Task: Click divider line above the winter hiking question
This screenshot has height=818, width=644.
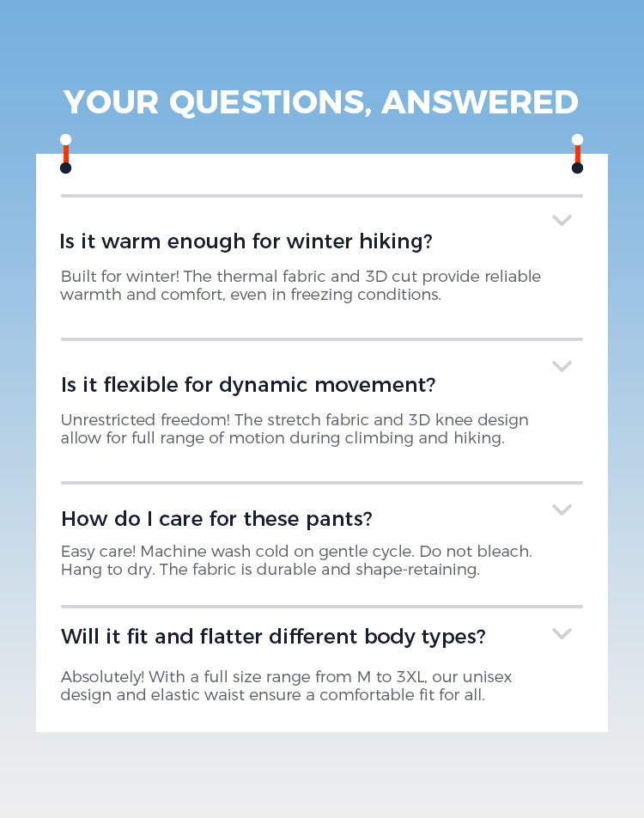Action: click(321, 196)
